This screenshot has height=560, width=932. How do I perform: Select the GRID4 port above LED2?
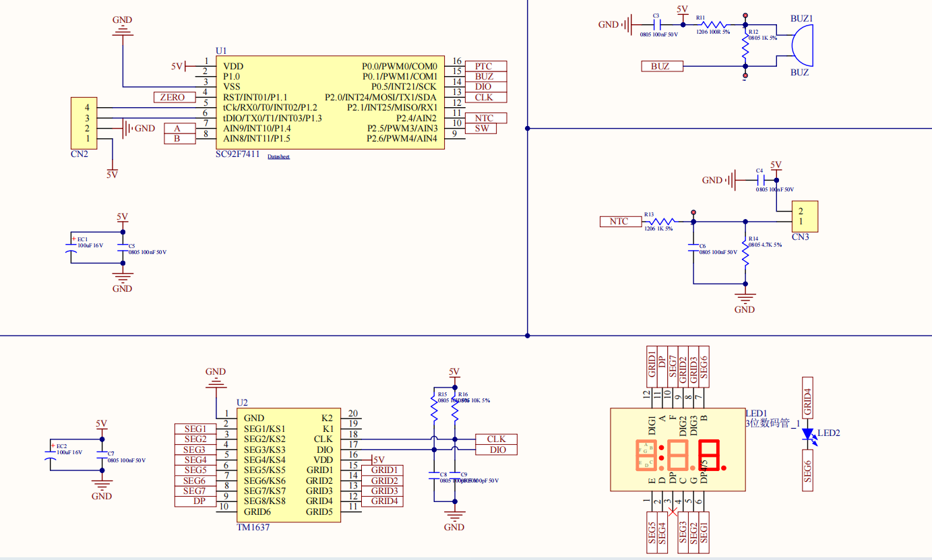(x=807, y=398)
